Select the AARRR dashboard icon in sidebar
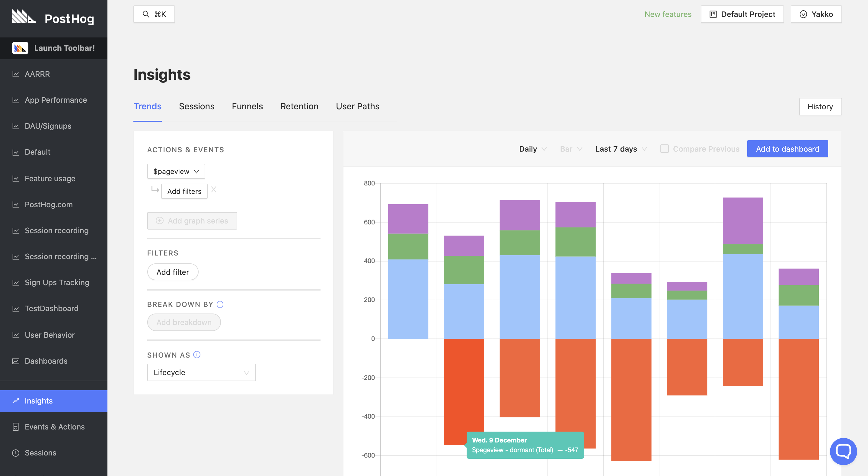This screenshot has width=868, height=476. [x=15, y=74]
